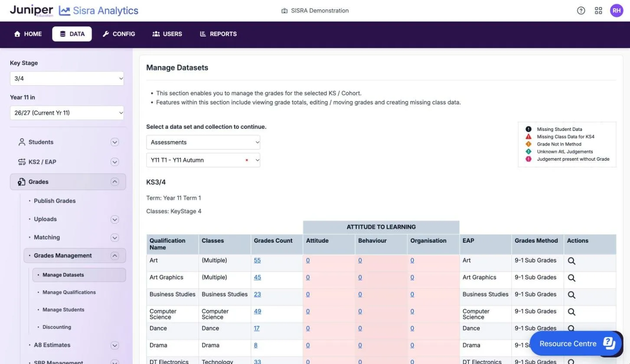
Task: Switch to the USERS tab
Action: pyautogui.click(x=167, y=34)
